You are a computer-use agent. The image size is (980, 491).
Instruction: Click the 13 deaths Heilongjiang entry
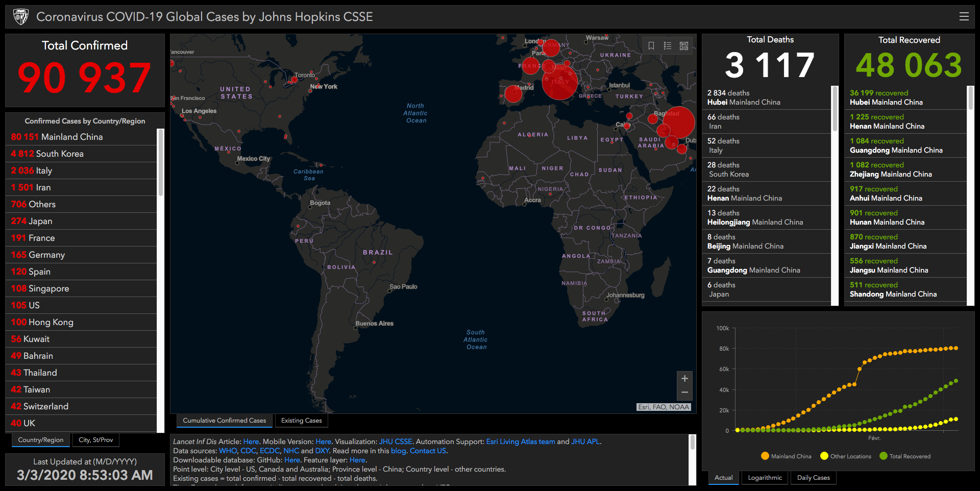click(767, 217)
